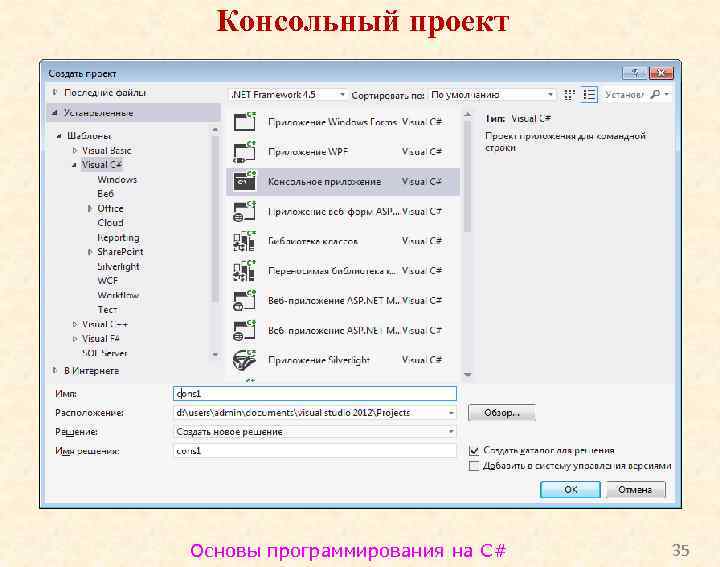720x567 pixels.
Task: Switch to small icons grid view
Action: click(x=569, y=95)
